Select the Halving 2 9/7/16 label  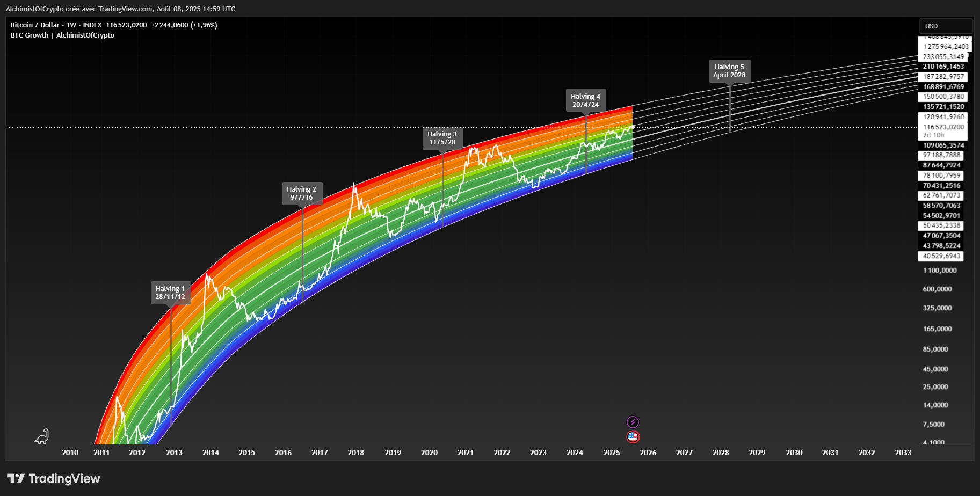(x=302, y=193)
